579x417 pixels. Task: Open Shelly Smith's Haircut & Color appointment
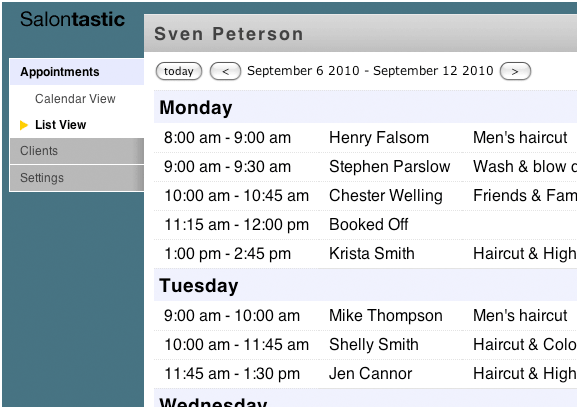coord(366,345)
